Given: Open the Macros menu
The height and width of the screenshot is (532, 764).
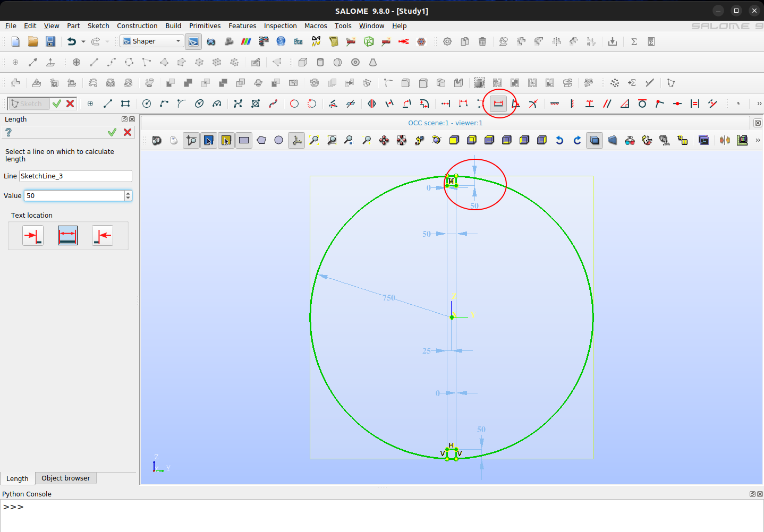Looking at the screenshot, I should (316, 25).
